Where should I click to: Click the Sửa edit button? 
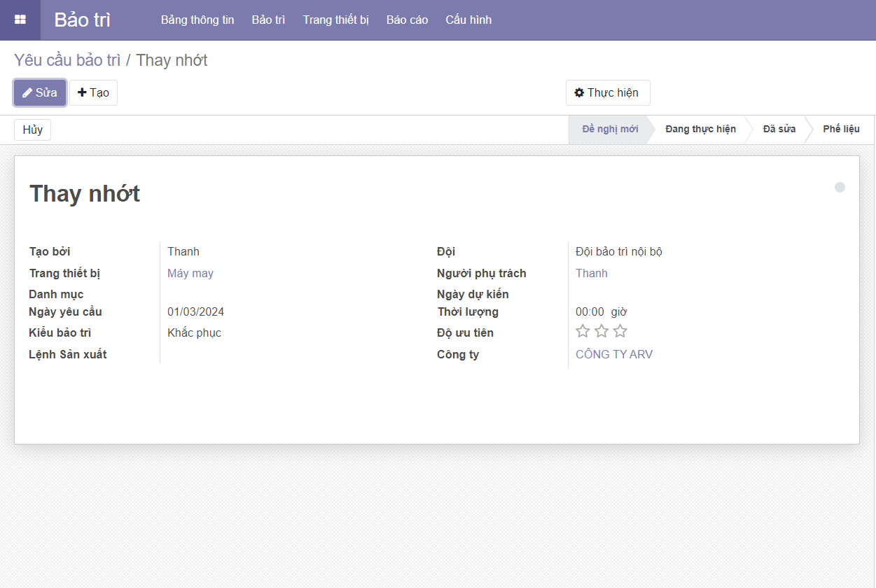click(x=40, y=92)
